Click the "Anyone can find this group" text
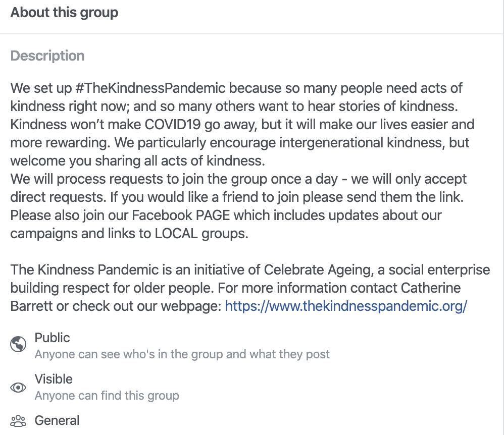This screenshot has width=504, height=435. pyautogui.click(x=107, y=396)
